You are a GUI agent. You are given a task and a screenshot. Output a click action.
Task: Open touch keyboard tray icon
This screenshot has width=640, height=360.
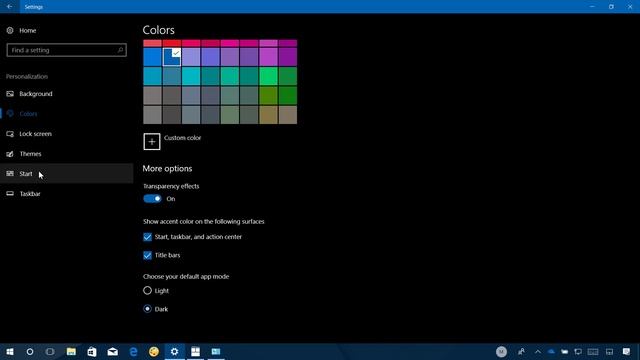(x=593, y=351)
